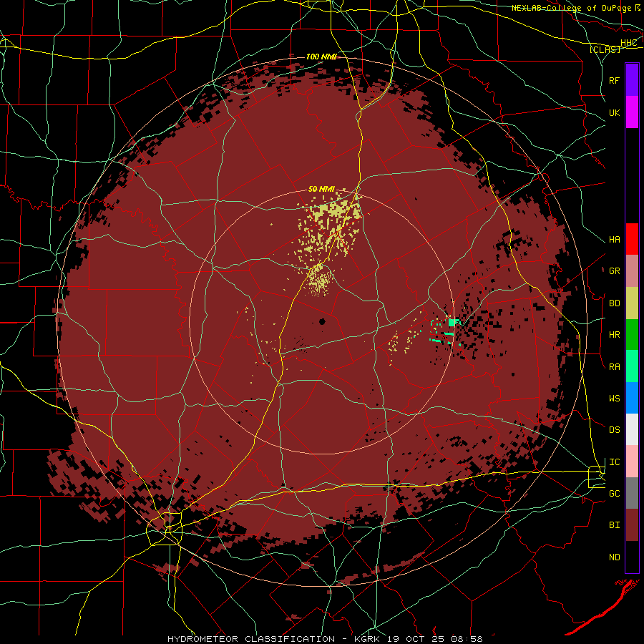
Task: Click the WS blue legend swatch
Action: tap(632, 398)
